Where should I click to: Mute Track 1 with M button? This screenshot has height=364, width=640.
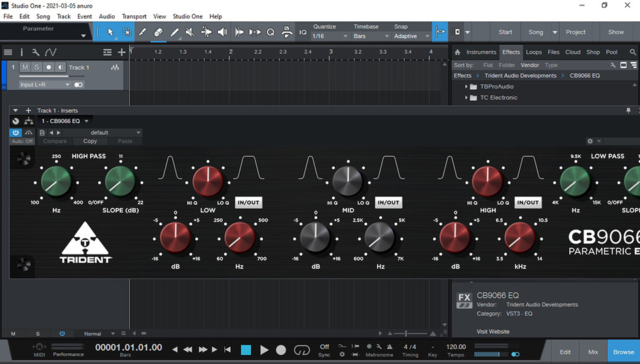pos(25,67)
